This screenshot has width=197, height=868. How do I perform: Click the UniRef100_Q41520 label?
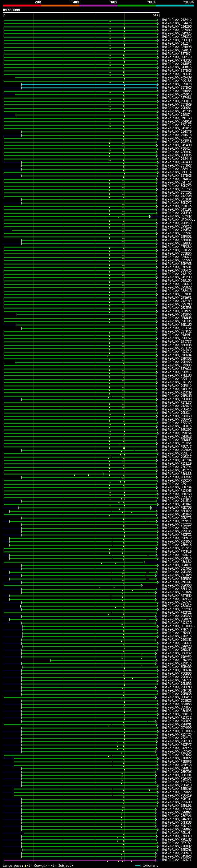[x=177, y=501]
